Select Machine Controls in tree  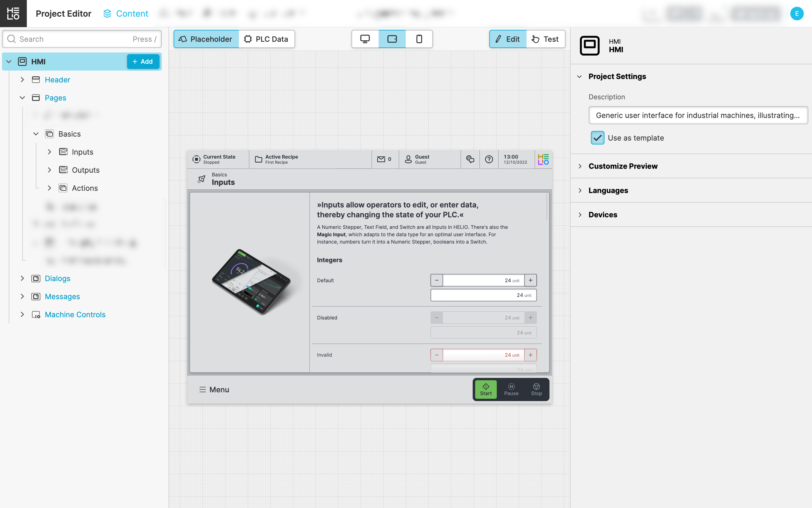[75, 314]
